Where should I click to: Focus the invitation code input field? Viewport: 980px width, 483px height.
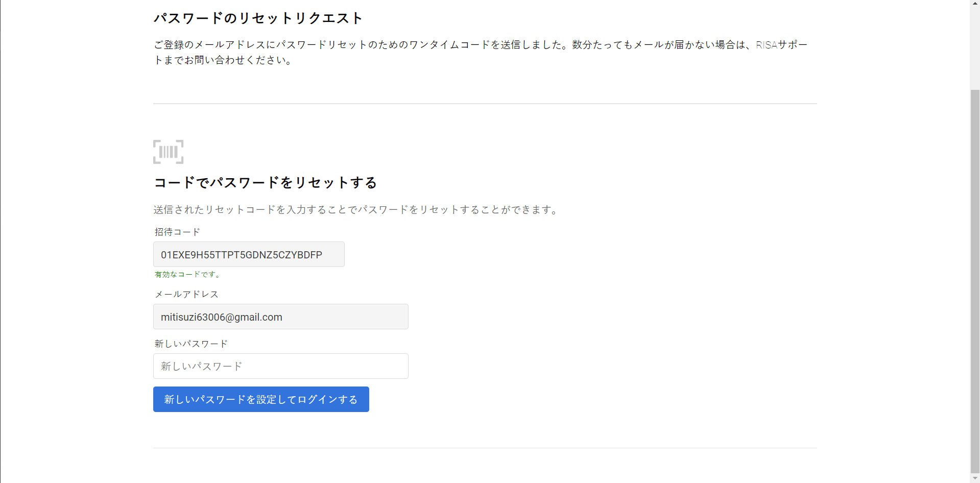pos(249,254)
